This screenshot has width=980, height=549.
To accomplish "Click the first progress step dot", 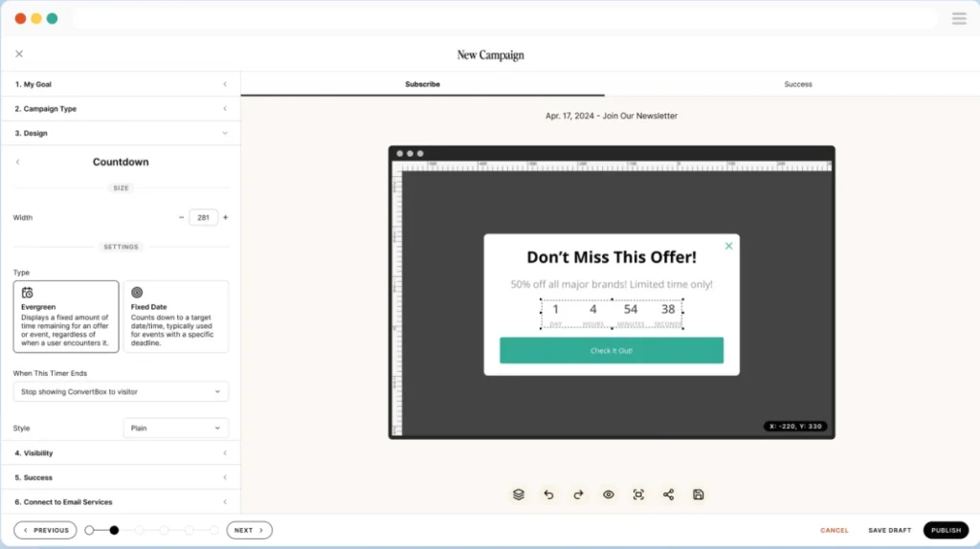I will click(x=89, y=530).
